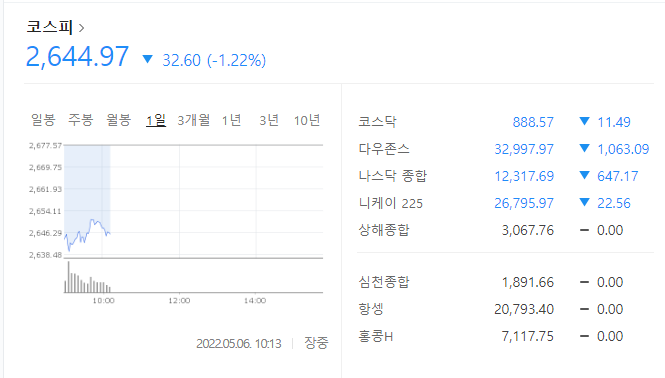The image size is (665, 378).
Task: Open the 코스닥 index row
Action: tap(504, 122)
